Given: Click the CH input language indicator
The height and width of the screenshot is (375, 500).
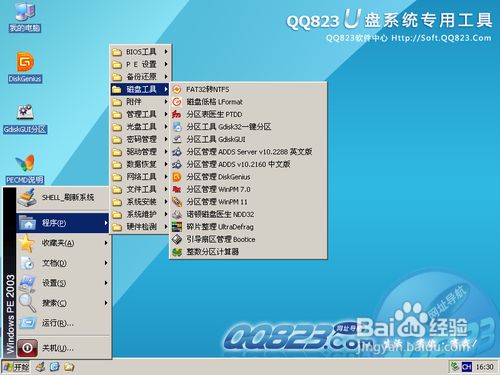Looking at the screenshot, I should (x=467, y=367).
